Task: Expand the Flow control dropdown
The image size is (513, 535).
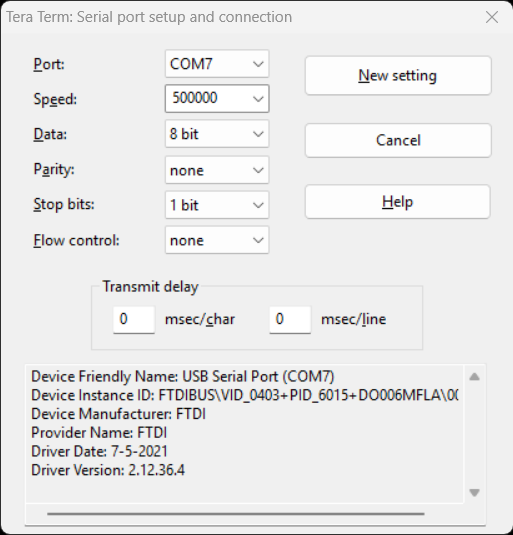Action: tap(217, 240)
